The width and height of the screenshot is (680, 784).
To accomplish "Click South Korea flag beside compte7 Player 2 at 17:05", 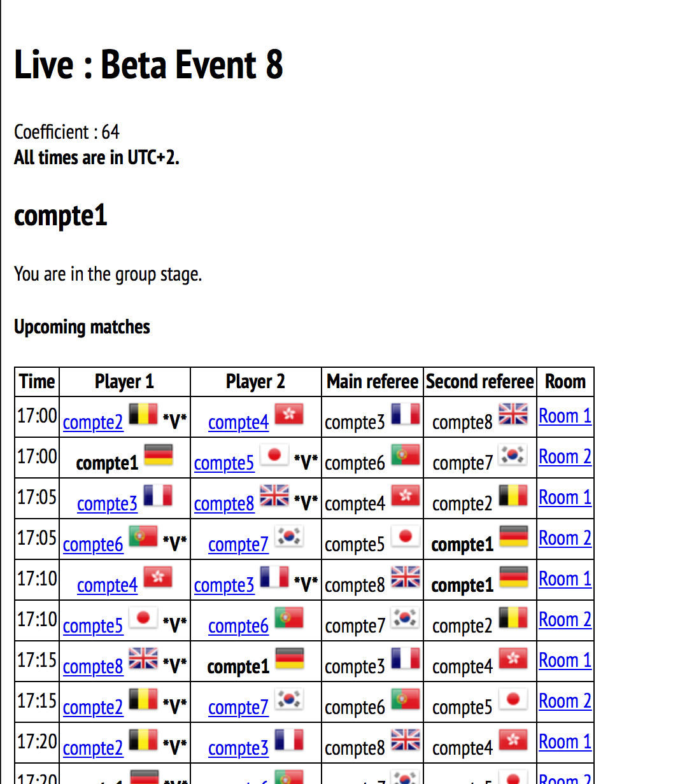I will [289, 537].
